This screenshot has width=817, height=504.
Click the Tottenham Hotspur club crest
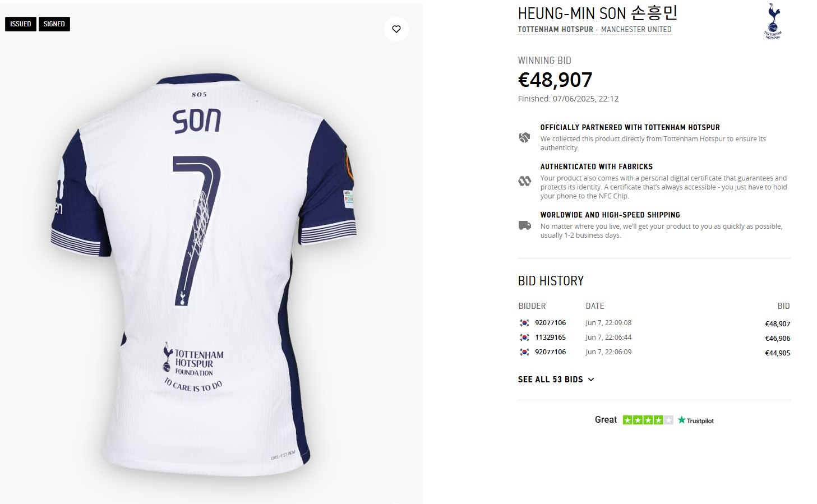[774, 21]
